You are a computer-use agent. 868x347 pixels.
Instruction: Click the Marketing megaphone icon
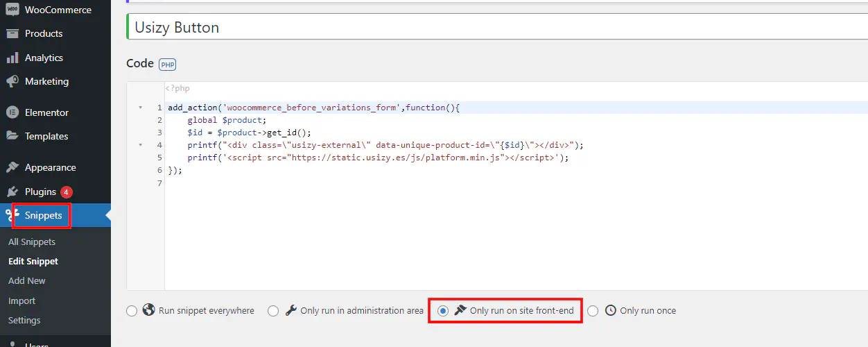12,81
